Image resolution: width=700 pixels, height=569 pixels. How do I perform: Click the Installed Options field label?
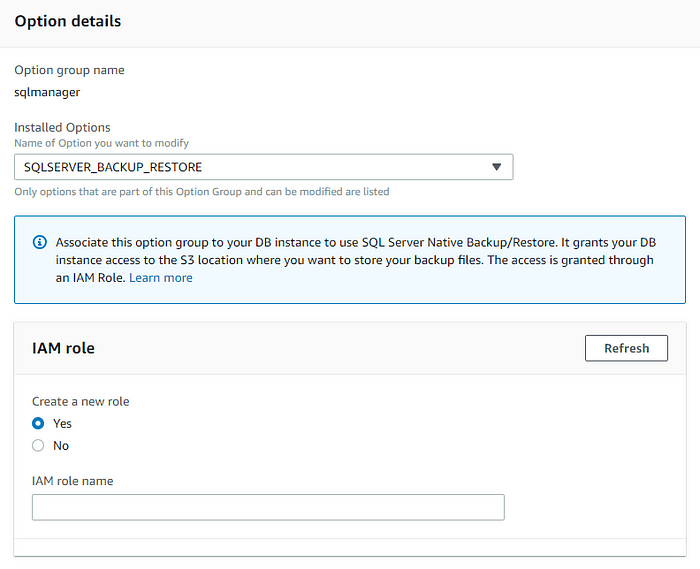coord(62,128)
